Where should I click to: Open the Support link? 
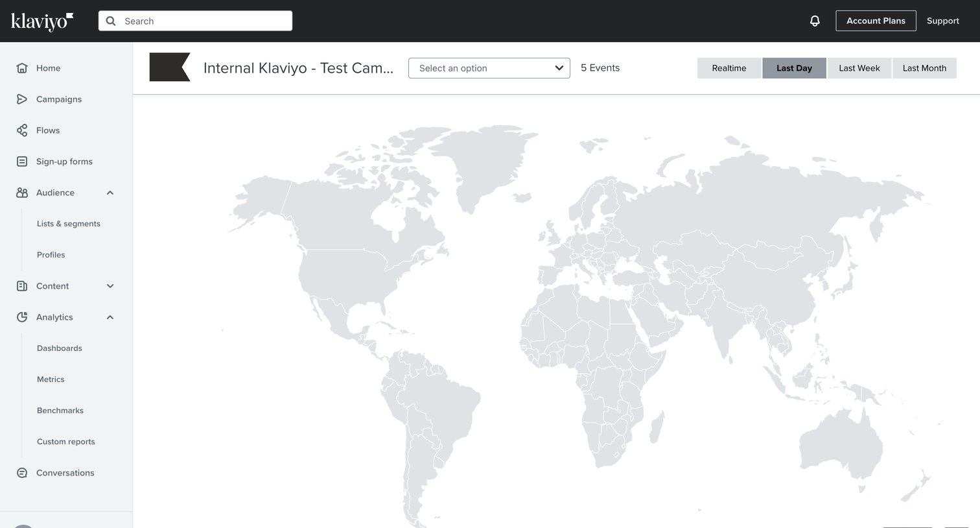(x=942, y=21)
